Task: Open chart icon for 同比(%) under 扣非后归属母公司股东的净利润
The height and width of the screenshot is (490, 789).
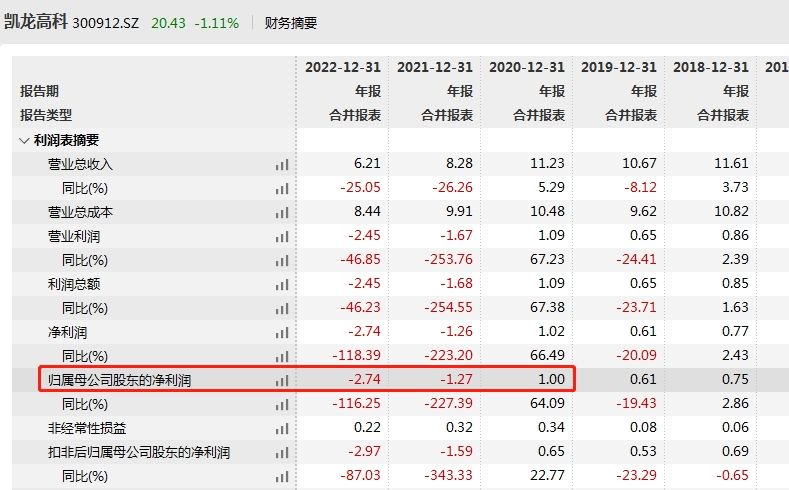Action: coord(282,476)
